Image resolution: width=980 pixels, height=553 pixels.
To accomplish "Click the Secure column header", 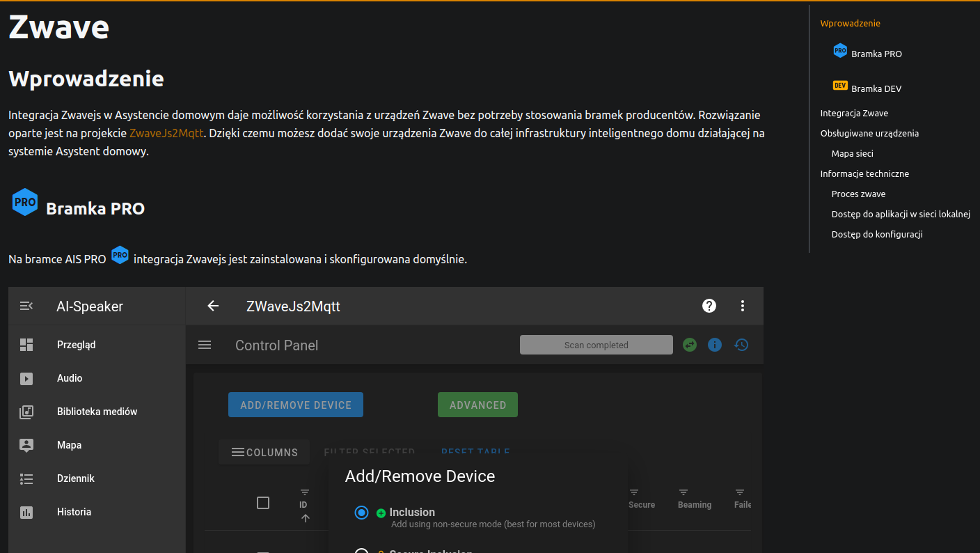I will pos(642,505).
